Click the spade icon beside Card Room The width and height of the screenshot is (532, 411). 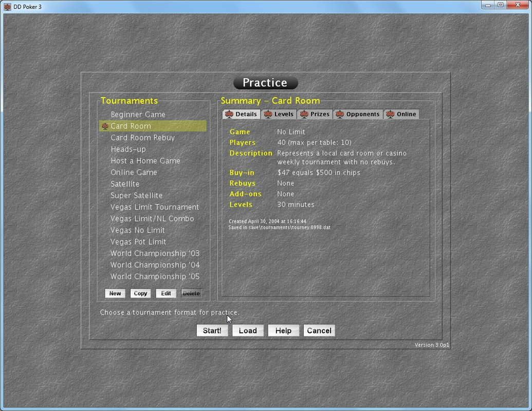[x=105, y=126]
